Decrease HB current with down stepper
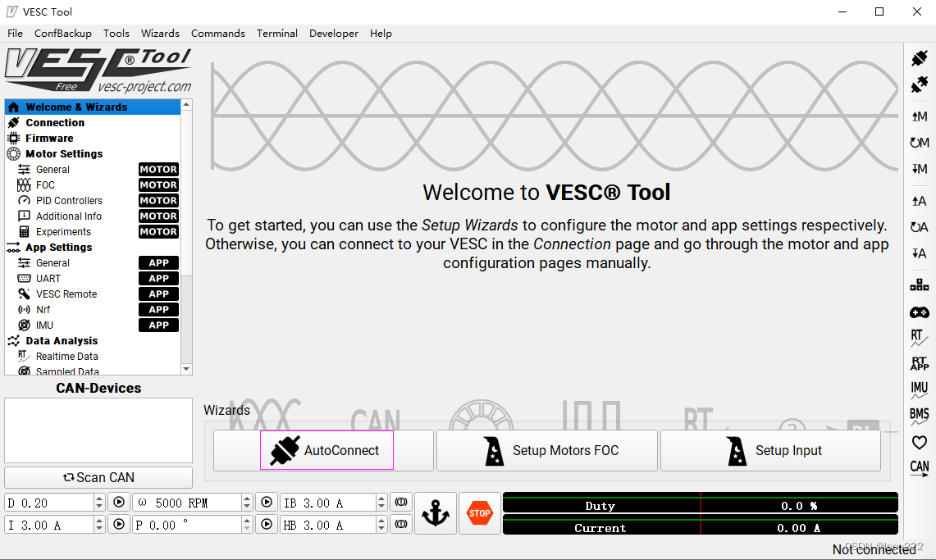The width and height of the screenshot is (936, 560). coord(381,529)
